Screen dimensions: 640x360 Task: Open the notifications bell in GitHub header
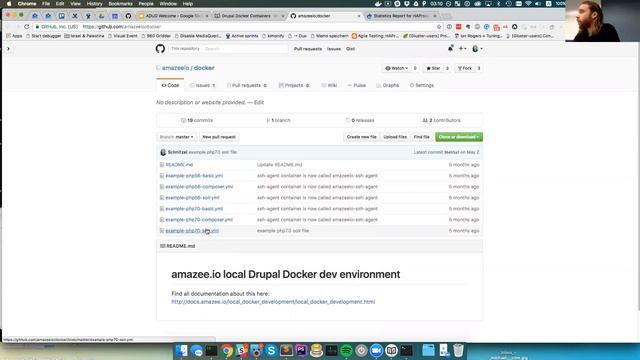[450, 49]
